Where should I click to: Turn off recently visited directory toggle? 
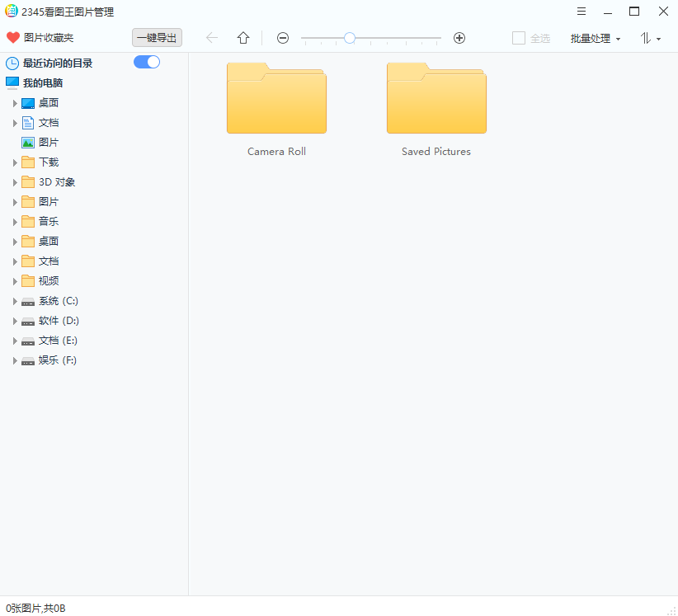tap(146, 61)
